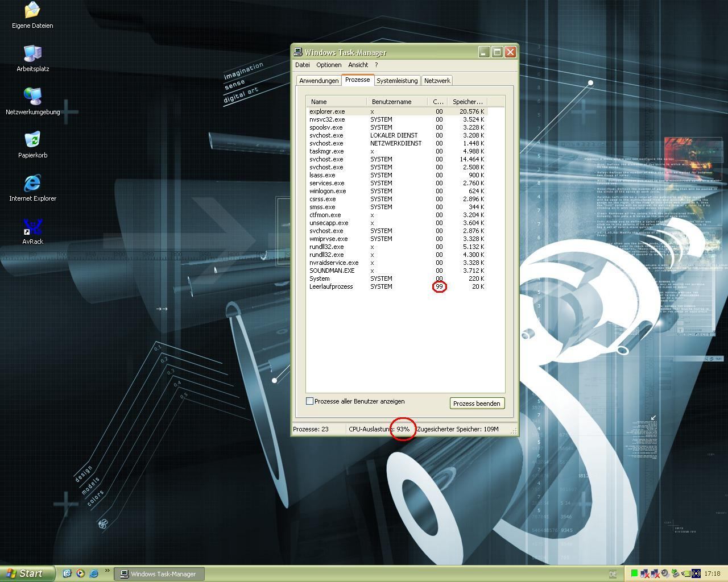This screenshot has height=582, width=728.
Task: Select the Internet Explorer desktop icon
Action: pos(32,188)
